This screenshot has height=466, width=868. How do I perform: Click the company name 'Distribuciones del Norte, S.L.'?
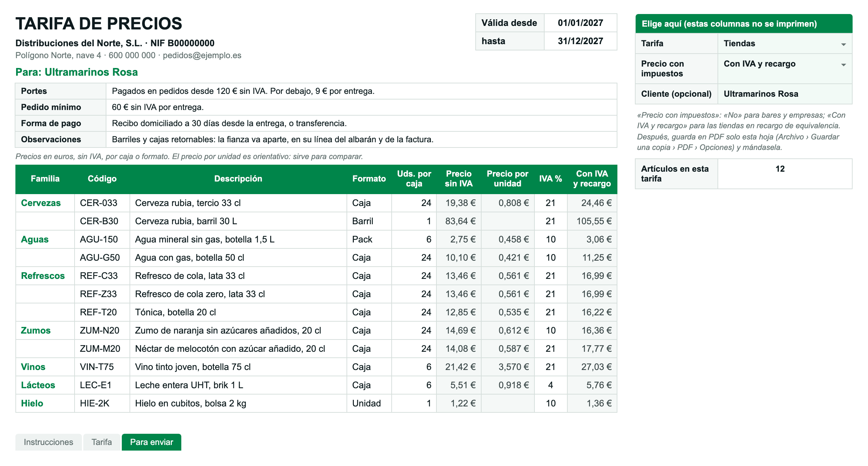pos(79,43)
